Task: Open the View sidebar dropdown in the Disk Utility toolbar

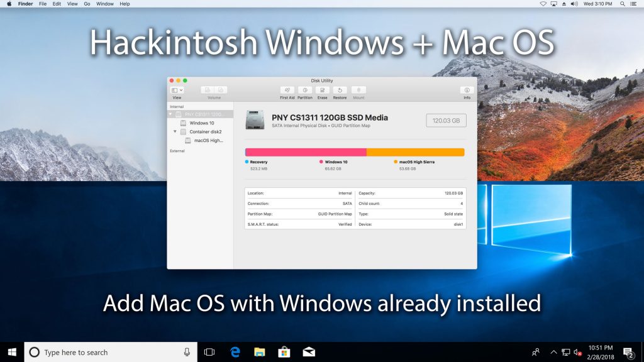Action: 177,90
